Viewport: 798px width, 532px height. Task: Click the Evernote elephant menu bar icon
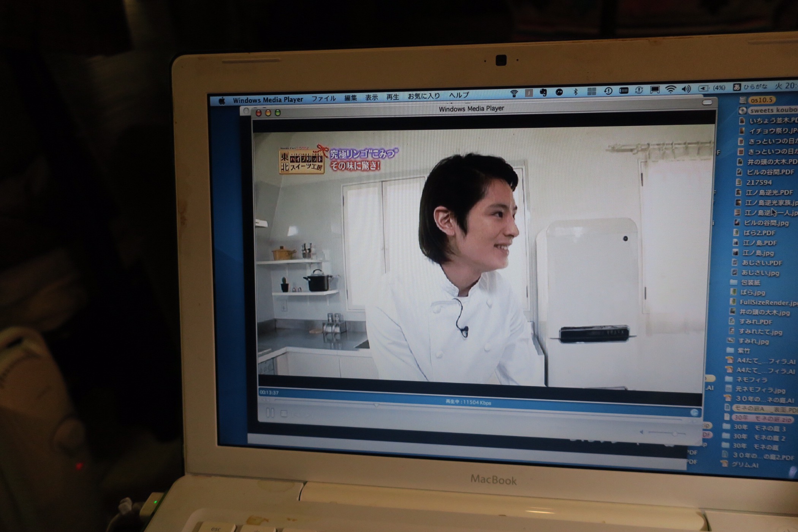tap(543, 92)
